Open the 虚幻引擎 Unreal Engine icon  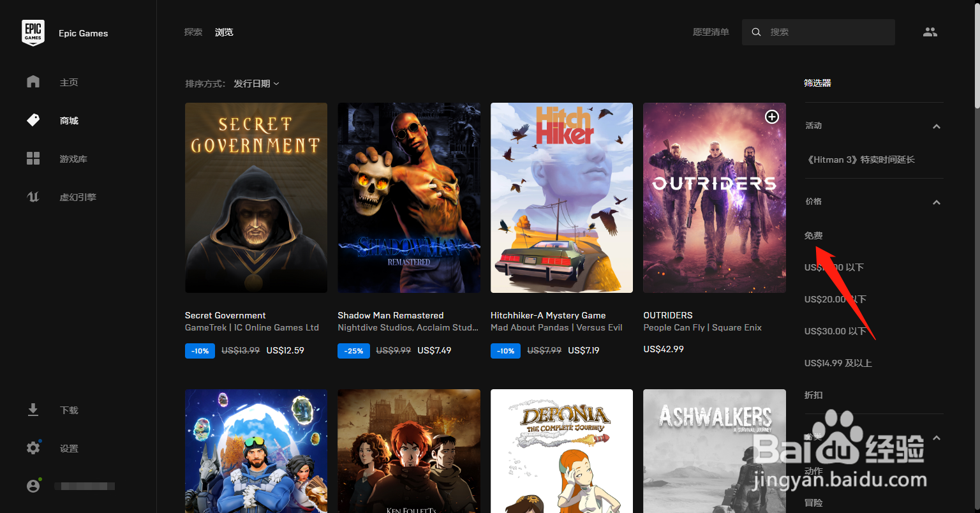click(33, 197)
